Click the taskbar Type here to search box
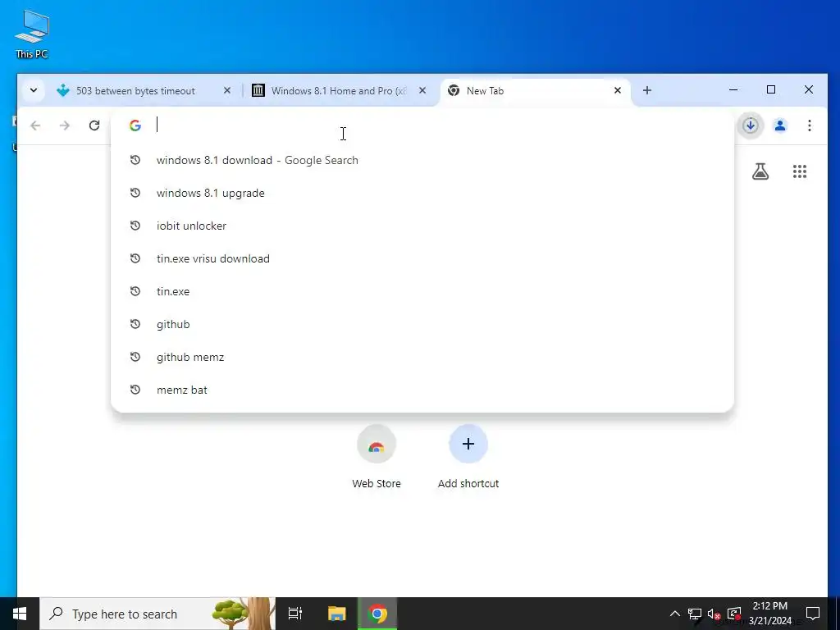Screen dimensions: 840x630 click(157, 614)
